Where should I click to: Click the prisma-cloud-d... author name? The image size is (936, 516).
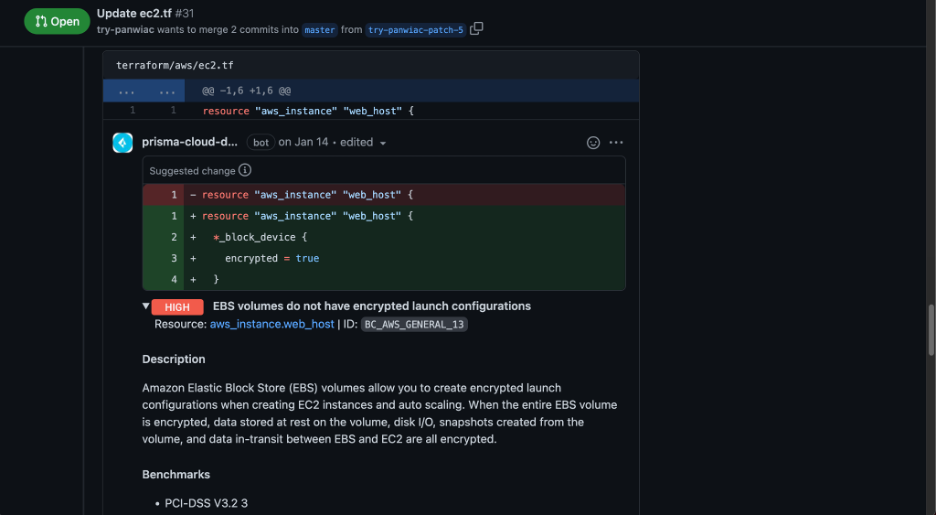pos(190,142)
